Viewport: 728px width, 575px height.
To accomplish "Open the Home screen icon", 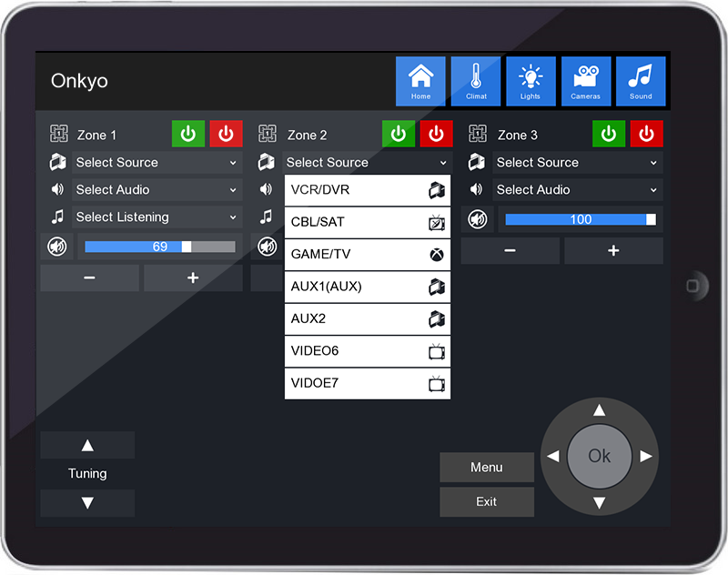I will tap(420, 81).
